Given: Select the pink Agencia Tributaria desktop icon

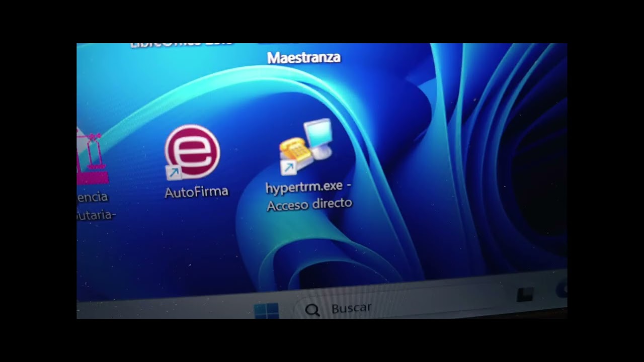Looking at the screenshot, I should [93, 156].
